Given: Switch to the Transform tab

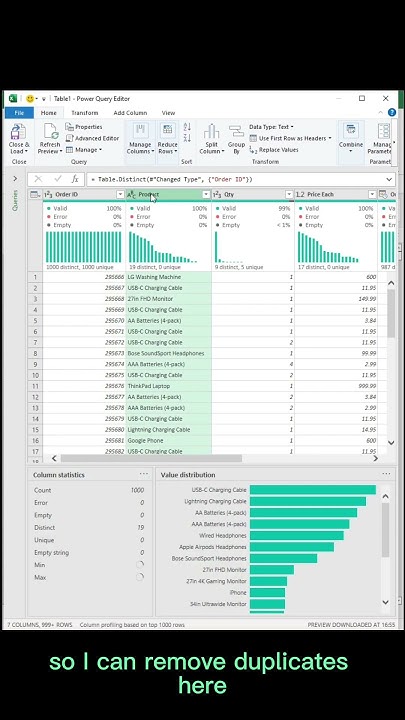Looking at the screenshot, I should coord(84,112).
